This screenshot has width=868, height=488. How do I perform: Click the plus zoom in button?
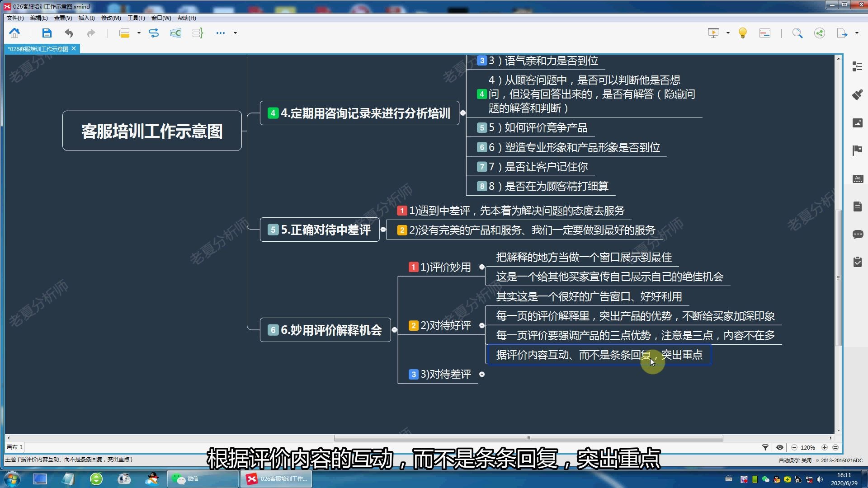[x=825, y=447]
